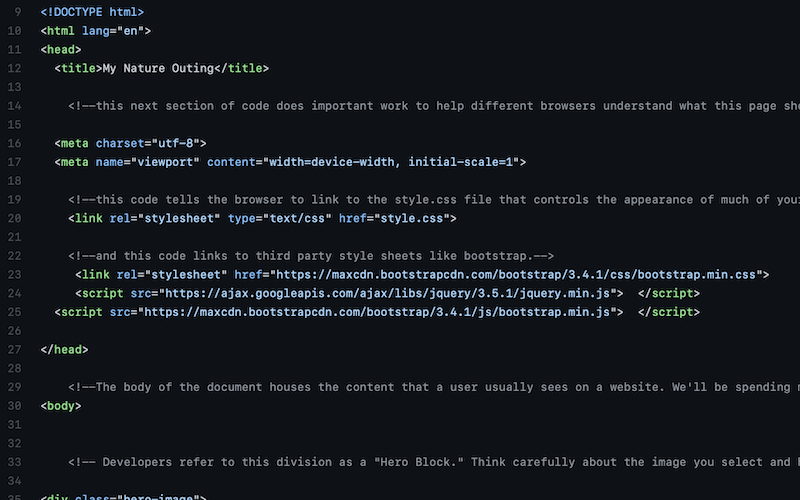Place cursor on html lang="en" tag
Image resolution: width=800 pixels, height=500 pixels.
point(95,31)
